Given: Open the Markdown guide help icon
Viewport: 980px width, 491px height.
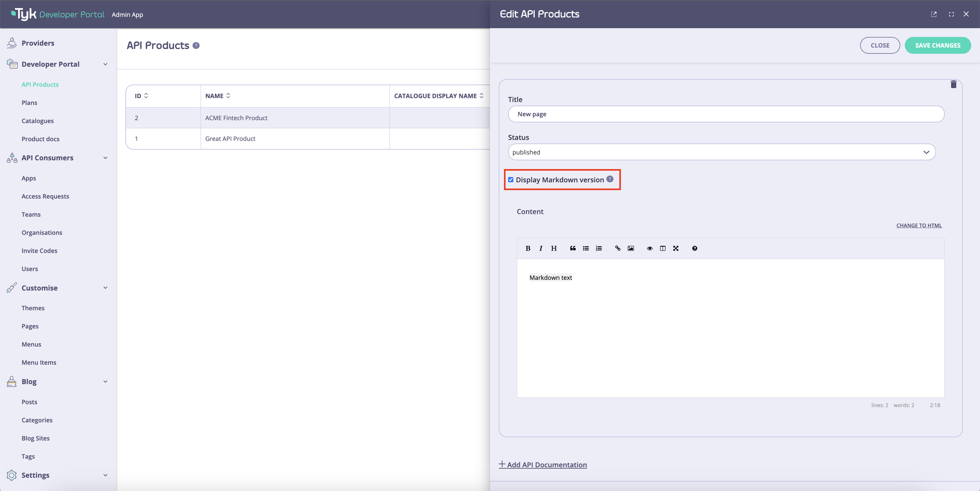Looking at the screenshot, I should pos(694,248).
